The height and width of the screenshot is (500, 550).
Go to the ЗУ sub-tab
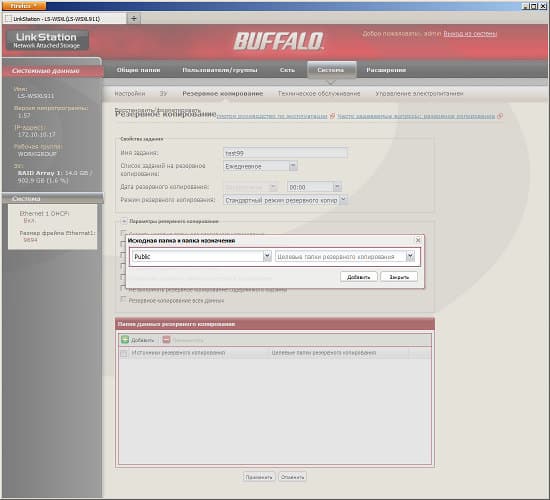(163, 94)
